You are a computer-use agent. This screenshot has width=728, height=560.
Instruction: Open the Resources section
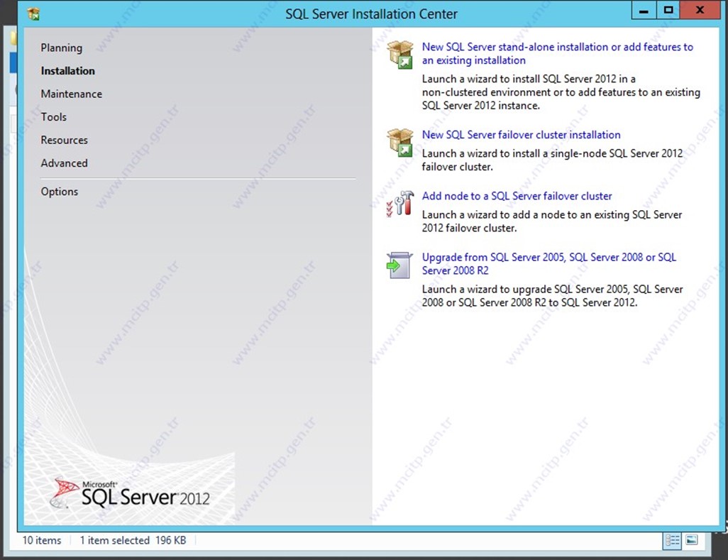(x=64, y=141)
